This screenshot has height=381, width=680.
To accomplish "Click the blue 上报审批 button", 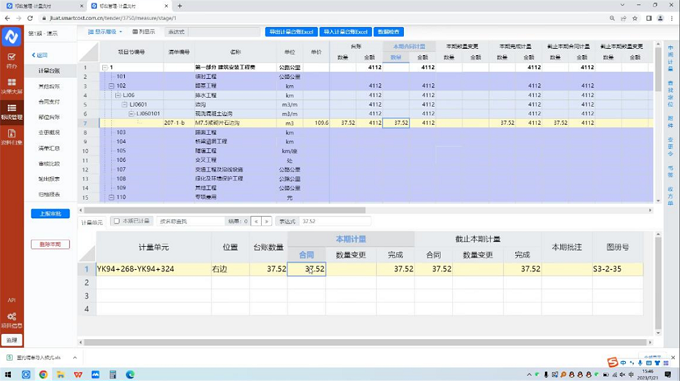I will coord(50,214).
